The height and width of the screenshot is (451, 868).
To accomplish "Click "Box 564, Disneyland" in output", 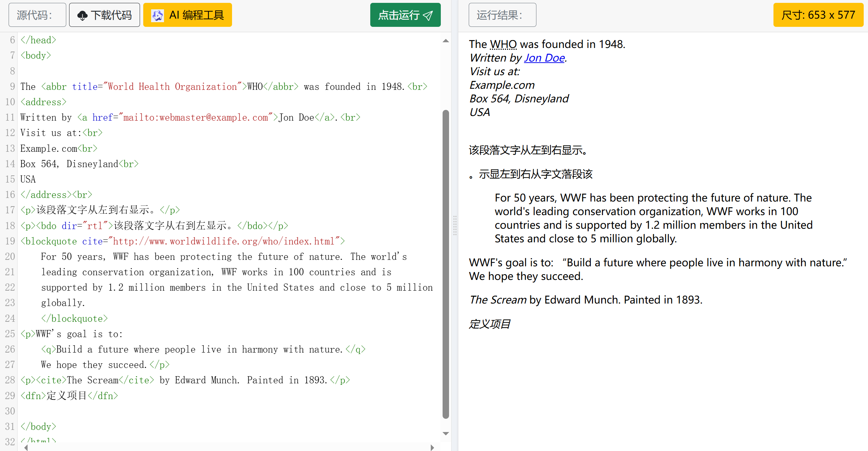I will pos(519,99).
